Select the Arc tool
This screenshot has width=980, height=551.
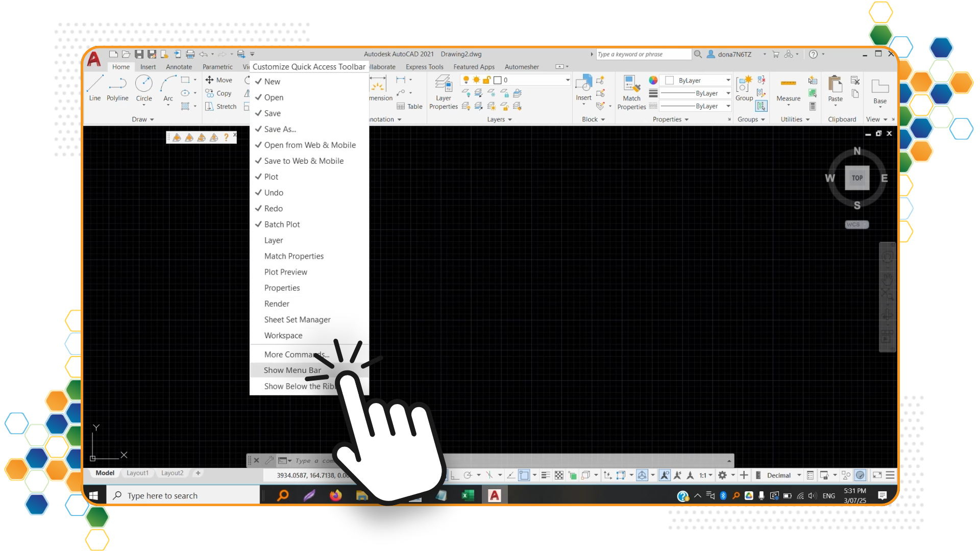coord(168,88)
